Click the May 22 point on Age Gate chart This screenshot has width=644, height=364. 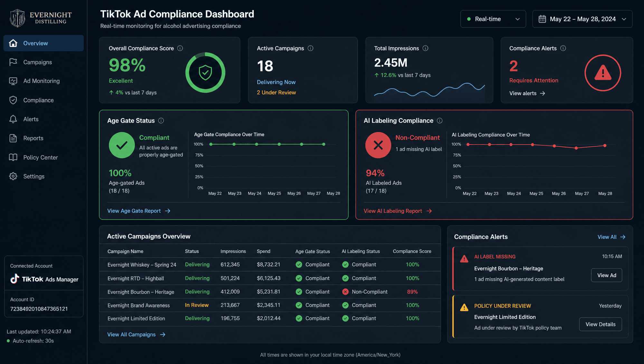pyautogui.click(x=211, y=144)
